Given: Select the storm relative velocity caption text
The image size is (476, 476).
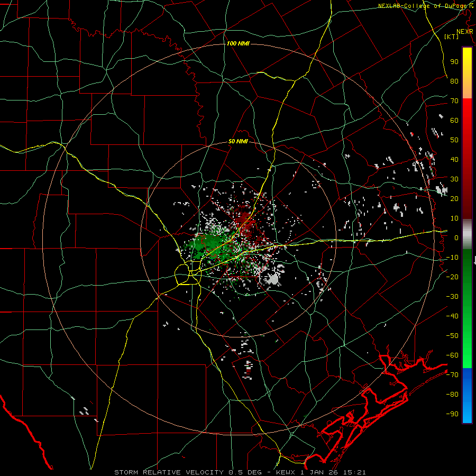Looking at the screenshot, I should [x=240, y=472].
